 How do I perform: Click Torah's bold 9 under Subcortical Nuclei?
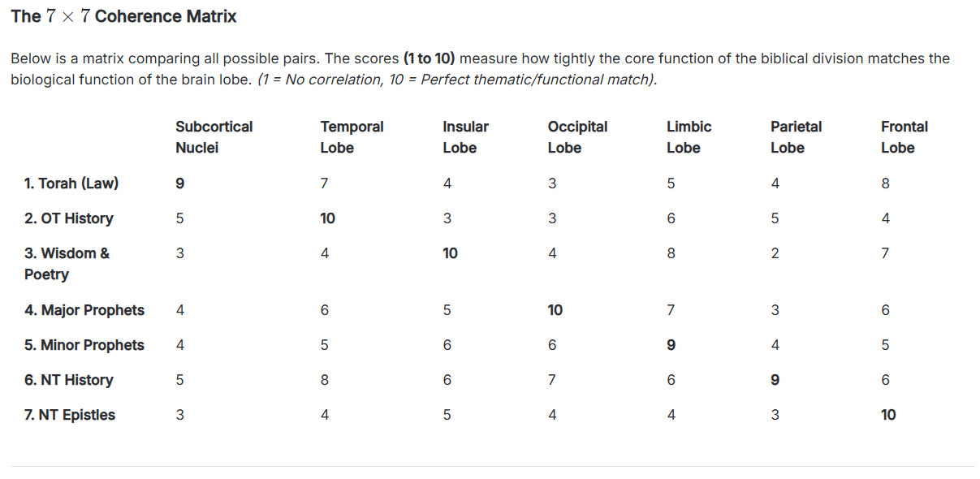[179, 183]
